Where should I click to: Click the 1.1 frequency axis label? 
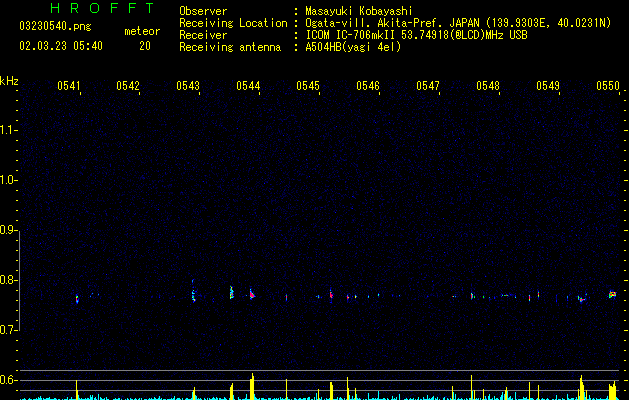point(9,130)
